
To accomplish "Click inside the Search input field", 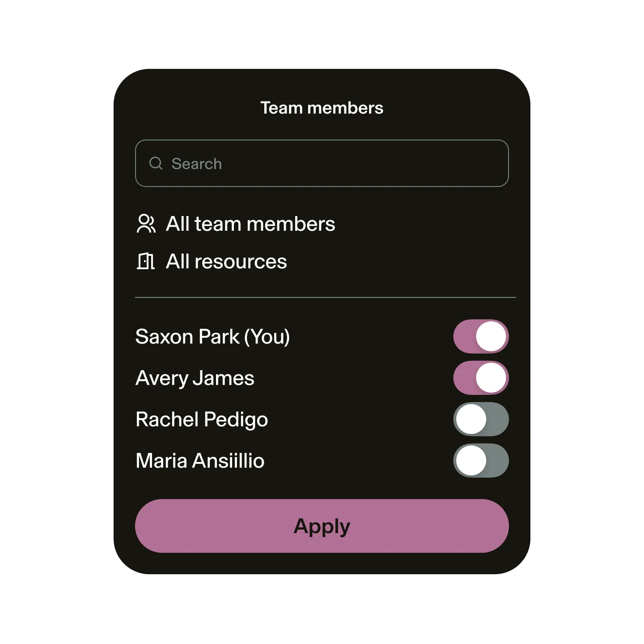I will click(x=322, y=164).
